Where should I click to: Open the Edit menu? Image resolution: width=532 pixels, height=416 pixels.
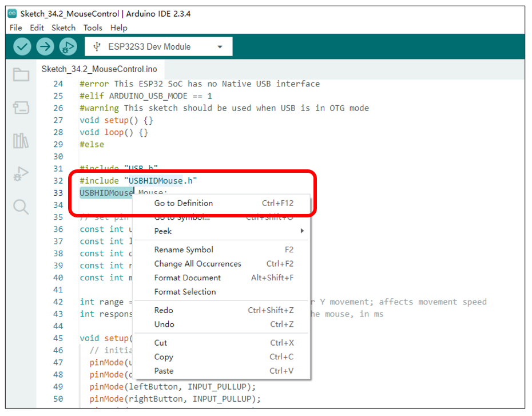click(x=37, y=28)
